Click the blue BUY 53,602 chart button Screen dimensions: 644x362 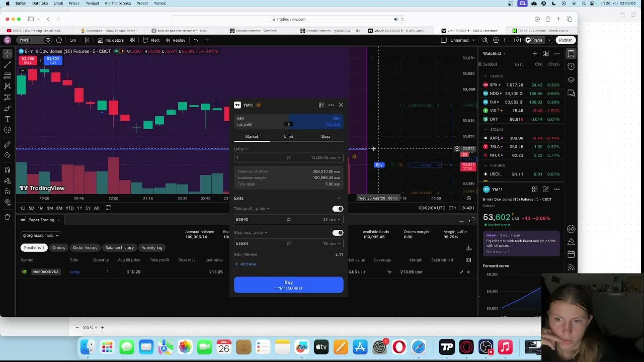(53, 60)
